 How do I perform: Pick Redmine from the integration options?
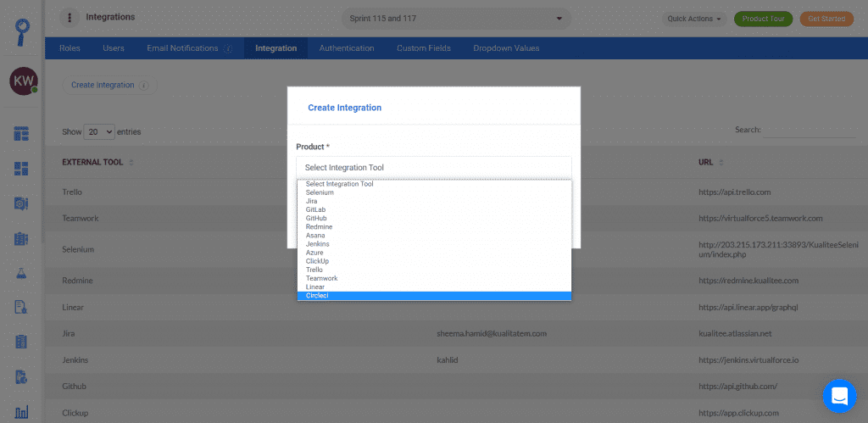434,227
